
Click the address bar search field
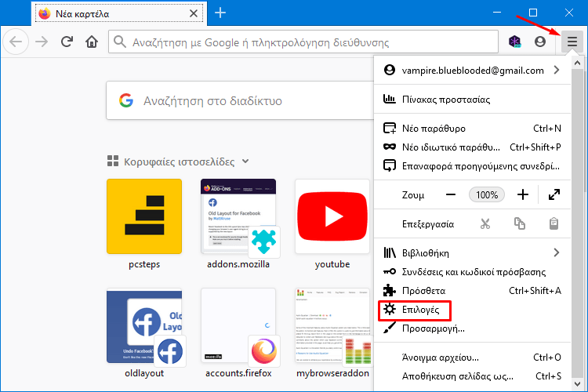pyautogui.click(x=303, y=42)
